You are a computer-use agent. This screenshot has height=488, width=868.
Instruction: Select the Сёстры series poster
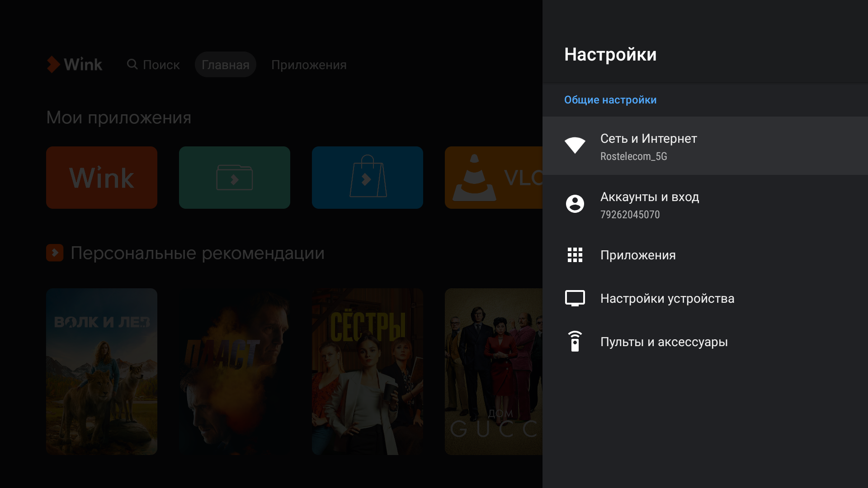(x=367, y=371)
